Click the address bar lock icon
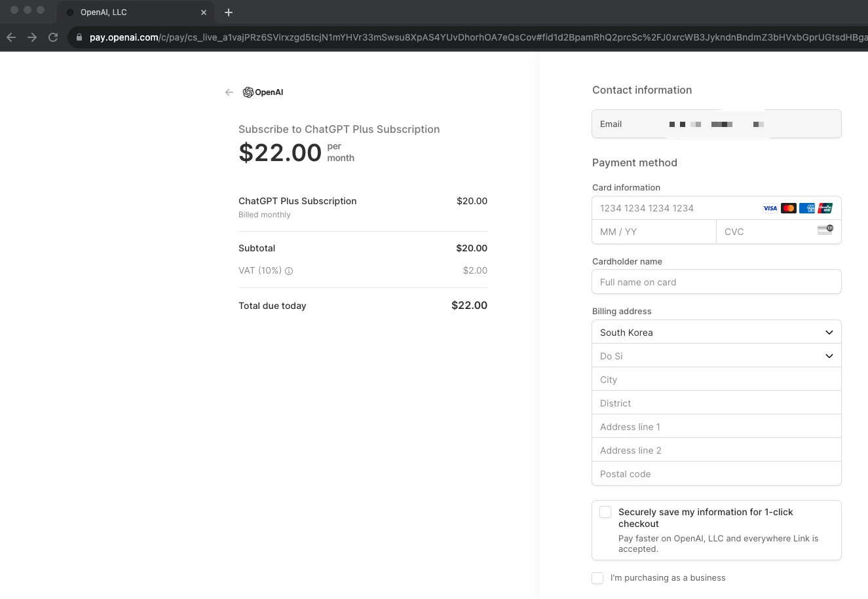Screen dimensions: 868x599 coord(79,37)
